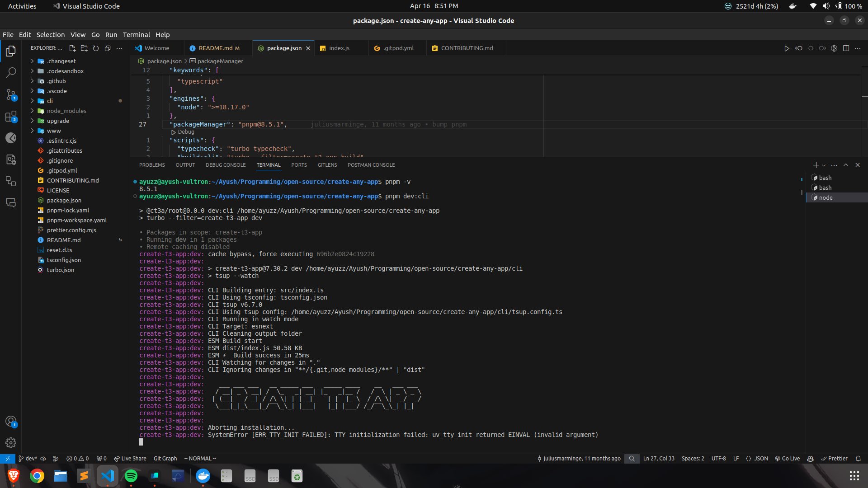Open the Remote Explorer view in activity bar
The width and height of the screenshot is (868, 488).
click(11, 181)
